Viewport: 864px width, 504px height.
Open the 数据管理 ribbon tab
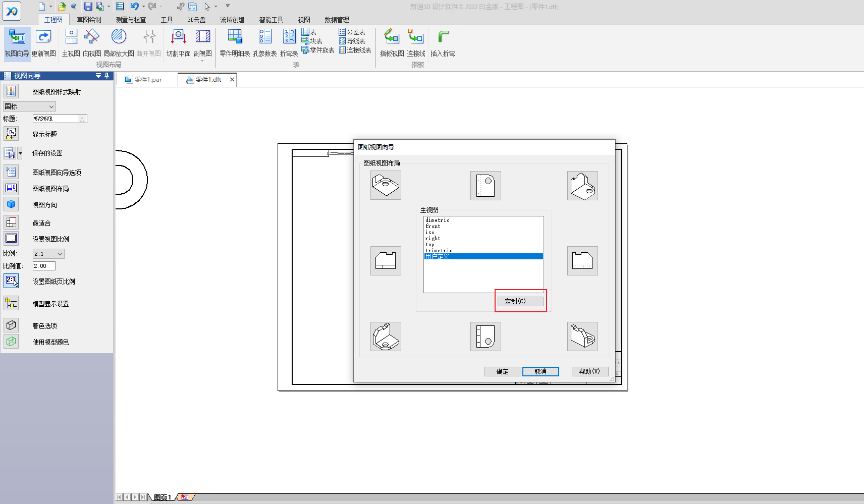pos(337,20)
